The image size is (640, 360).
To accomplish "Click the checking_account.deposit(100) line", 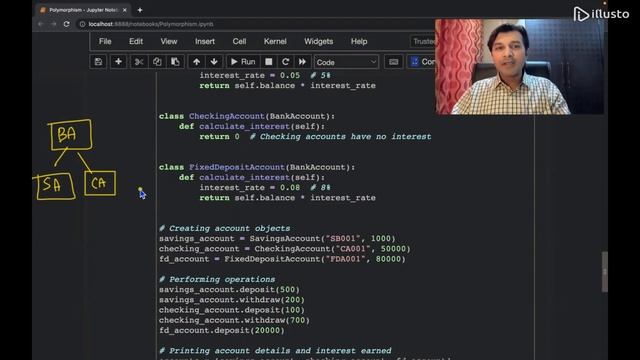I will (x=231, y=310).
